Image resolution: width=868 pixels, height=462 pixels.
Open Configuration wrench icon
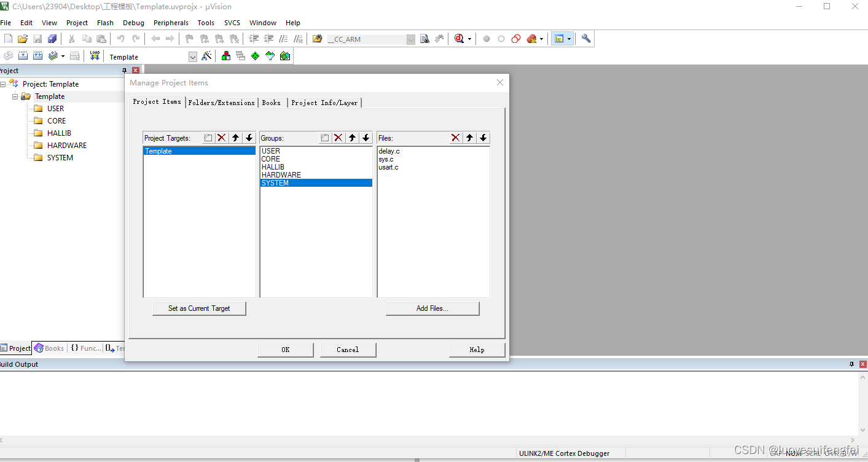(x=586, y=39)
